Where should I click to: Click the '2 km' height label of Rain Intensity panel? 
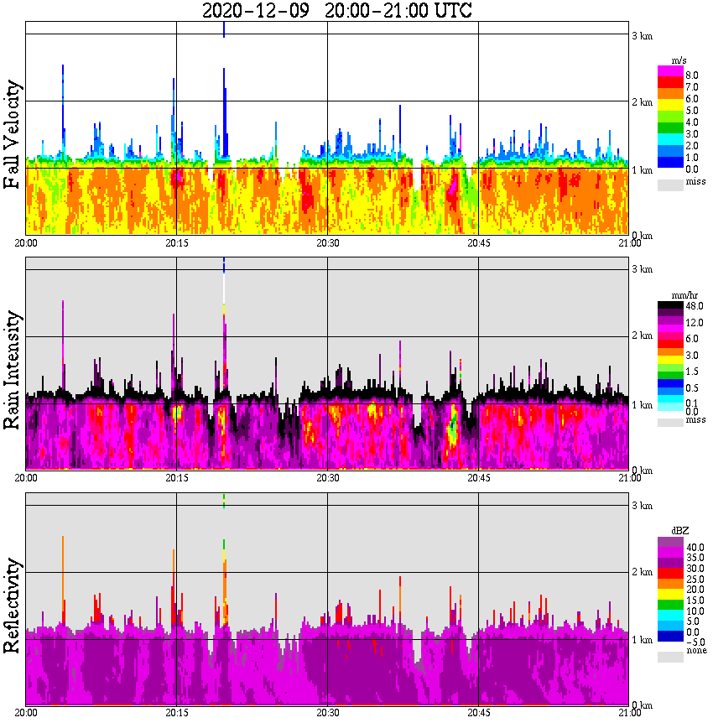(x=643, y=335)
